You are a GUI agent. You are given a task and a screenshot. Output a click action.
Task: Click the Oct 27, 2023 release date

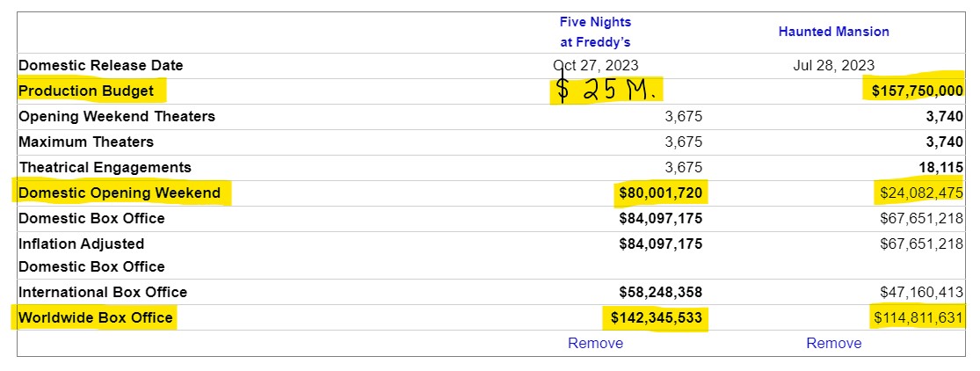pos(596,65)
